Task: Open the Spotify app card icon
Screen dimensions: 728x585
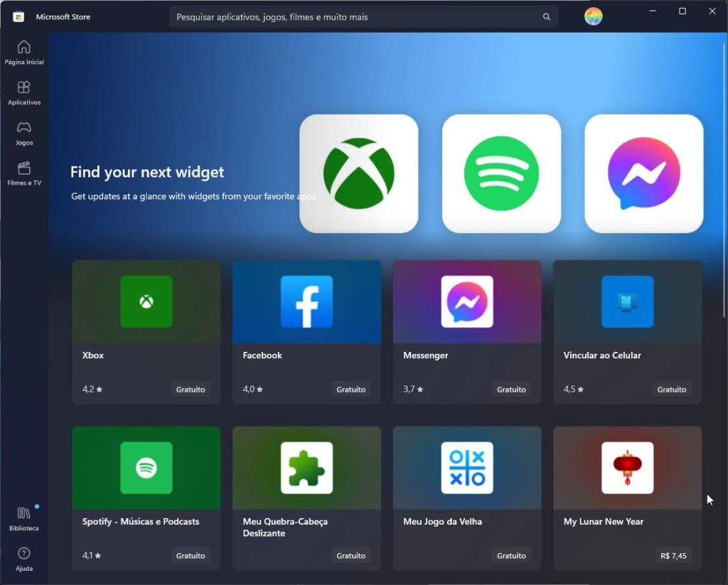Action: pyautogui.click(x=146, y=468)
